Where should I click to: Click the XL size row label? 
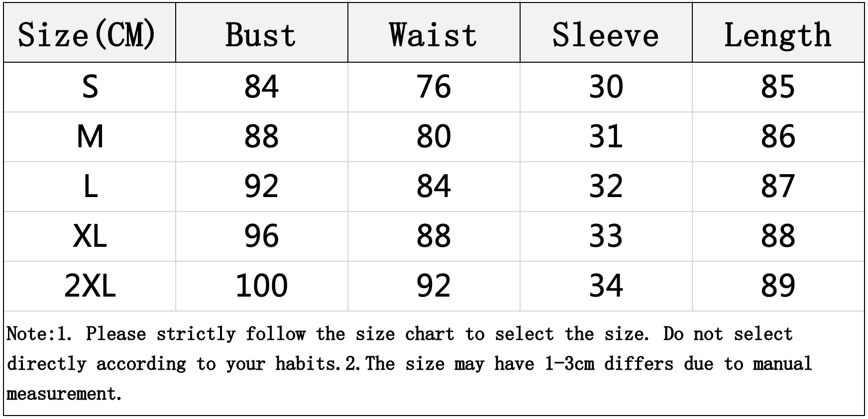point(90,236)
